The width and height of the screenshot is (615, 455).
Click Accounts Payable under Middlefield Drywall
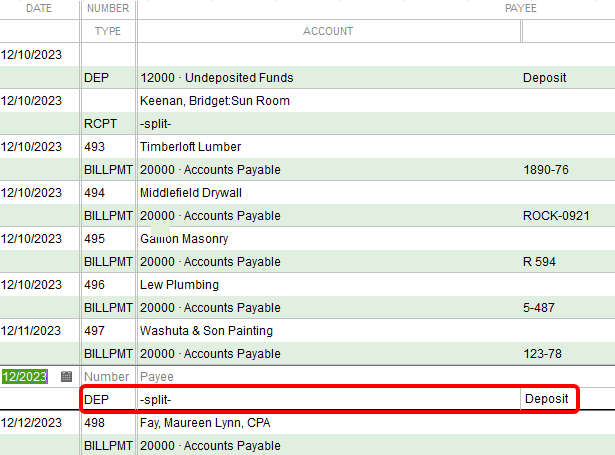(x=211, y=216)
